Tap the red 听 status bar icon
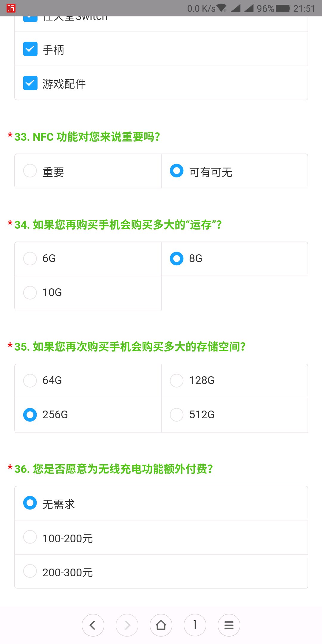 11,8
